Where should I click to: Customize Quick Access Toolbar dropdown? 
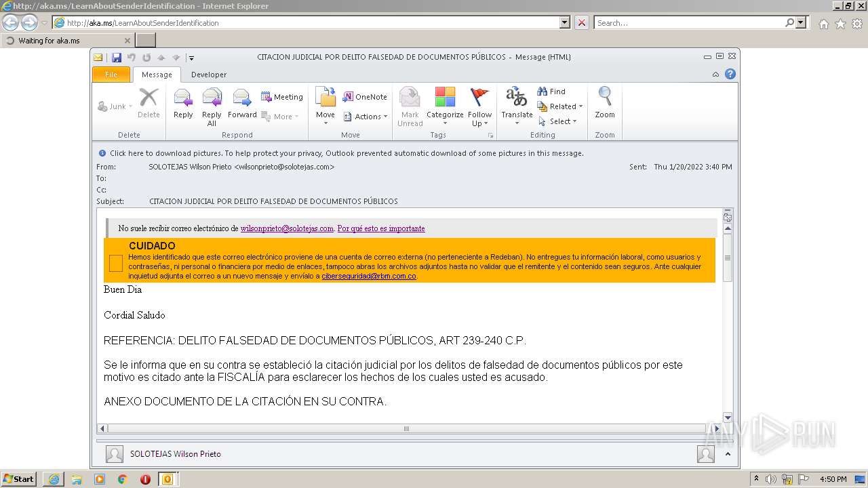coord(192,58)
